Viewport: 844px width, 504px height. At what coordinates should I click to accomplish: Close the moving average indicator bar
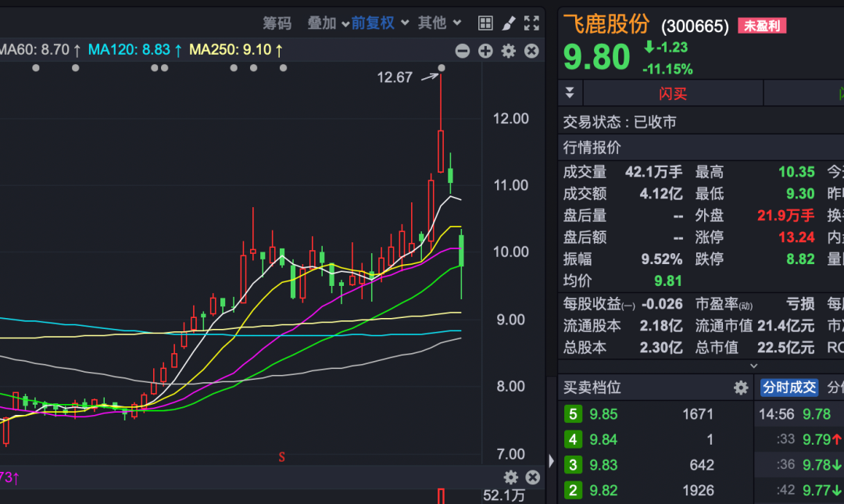point(531,51)
